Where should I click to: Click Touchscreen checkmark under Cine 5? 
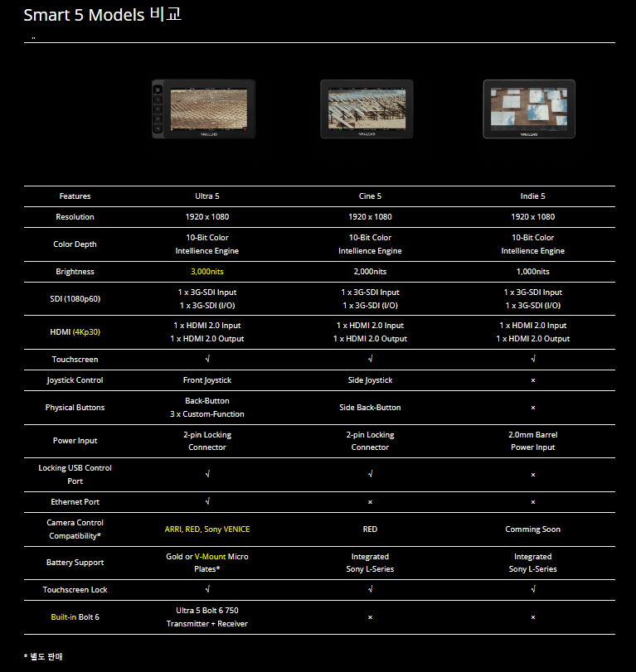pos(371,359)
